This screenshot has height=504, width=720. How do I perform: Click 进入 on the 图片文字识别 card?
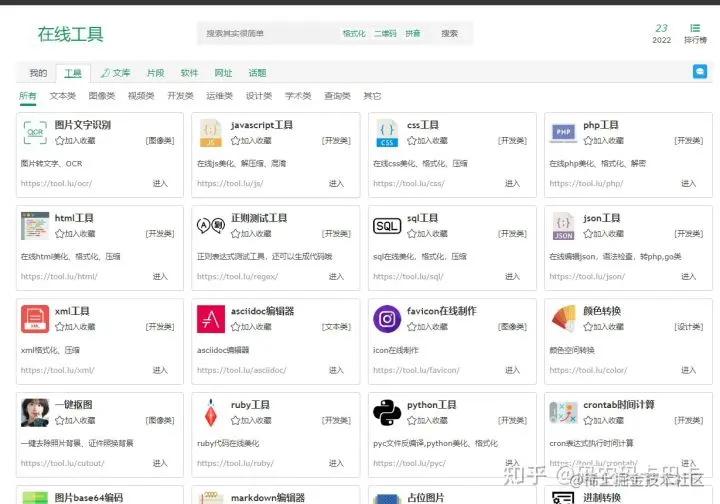coord(160,184)
